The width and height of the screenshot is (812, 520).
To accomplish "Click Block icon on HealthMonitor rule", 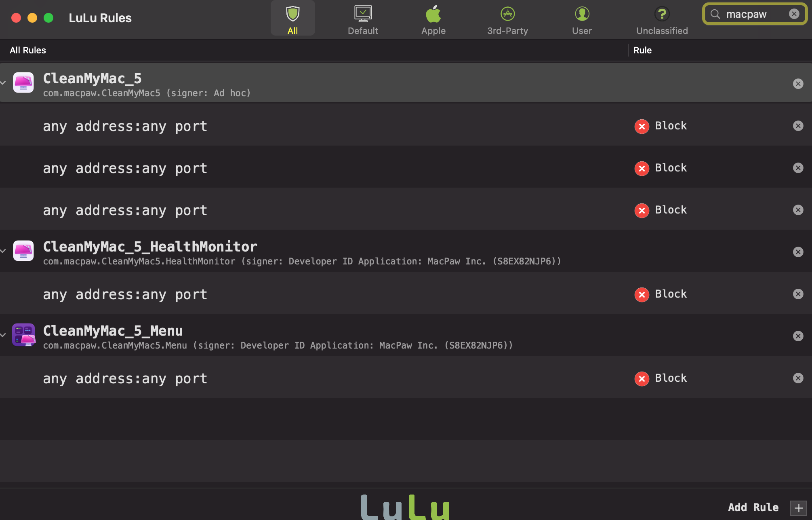I will click(x=642, y=294).
